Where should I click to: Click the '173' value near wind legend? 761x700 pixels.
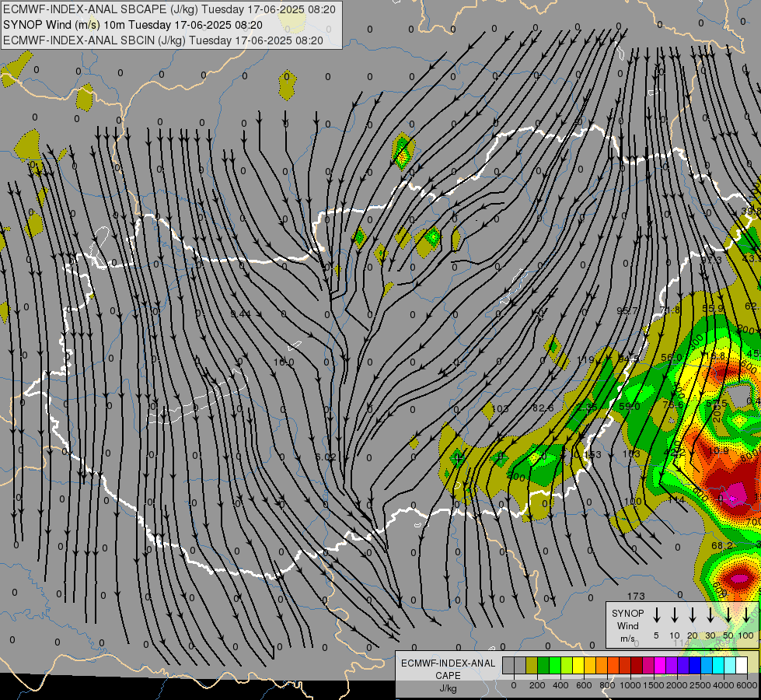coord(636,596)
